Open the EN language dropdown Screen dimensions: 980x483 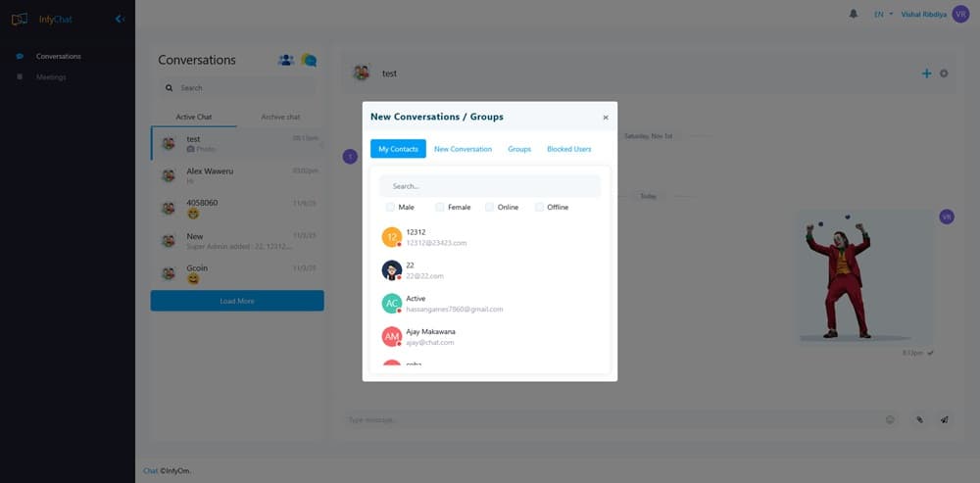883,15
